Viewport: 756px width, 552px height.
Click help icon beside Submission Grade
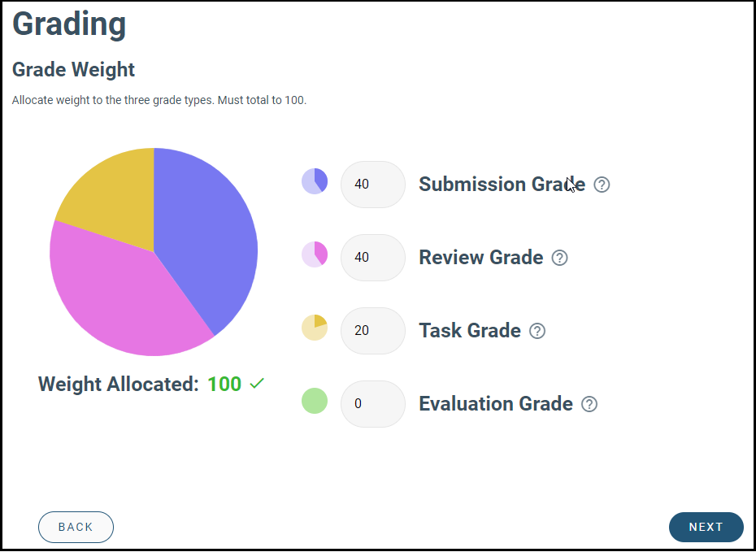tap(602, 185)
